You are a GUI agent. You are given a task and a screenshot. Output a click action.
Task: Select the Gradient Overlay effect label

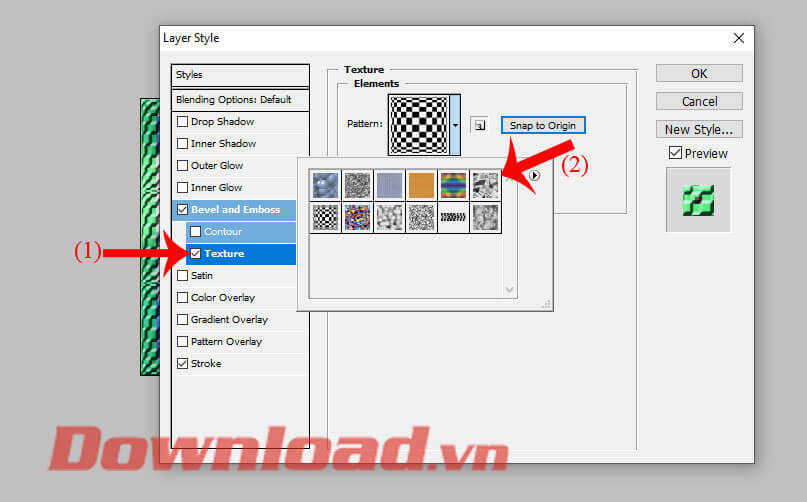[230, 320]
